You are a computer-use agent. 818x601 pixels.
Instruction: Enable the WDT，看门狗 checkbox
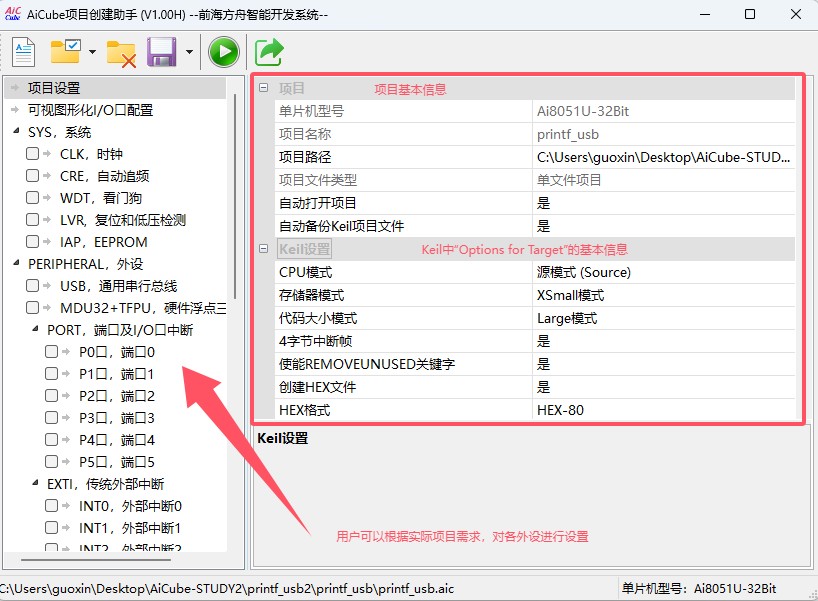[x=33, y=197]
